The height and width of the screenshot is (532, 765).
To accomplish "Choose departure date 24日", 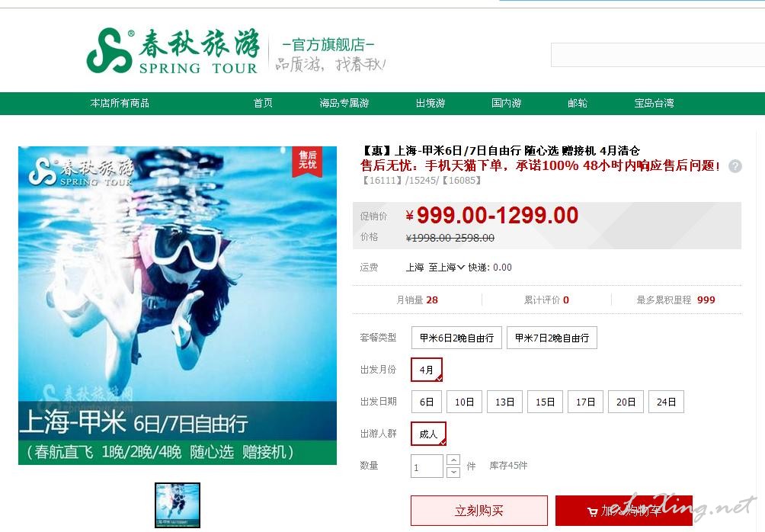I will (x=666, y=402).
